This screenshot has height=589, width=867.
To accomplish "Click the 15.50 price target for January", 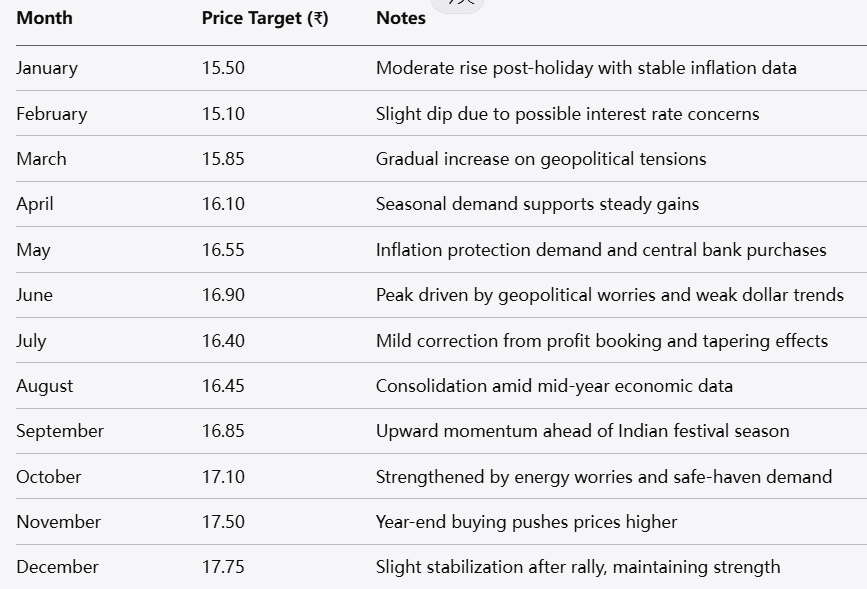I will click(x=223, y=68).
